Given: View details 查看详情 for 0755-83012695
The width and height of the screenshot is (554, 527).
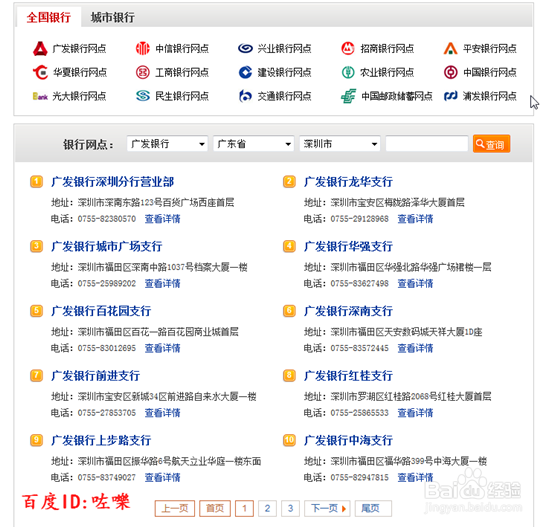Looking at the screenshot, I should (x=163, y=348).
